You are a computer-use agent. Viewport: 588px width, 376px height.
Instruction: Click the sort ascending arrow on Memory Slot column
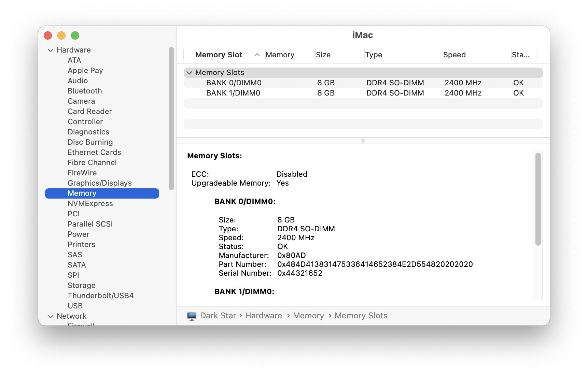click(257, 55)
